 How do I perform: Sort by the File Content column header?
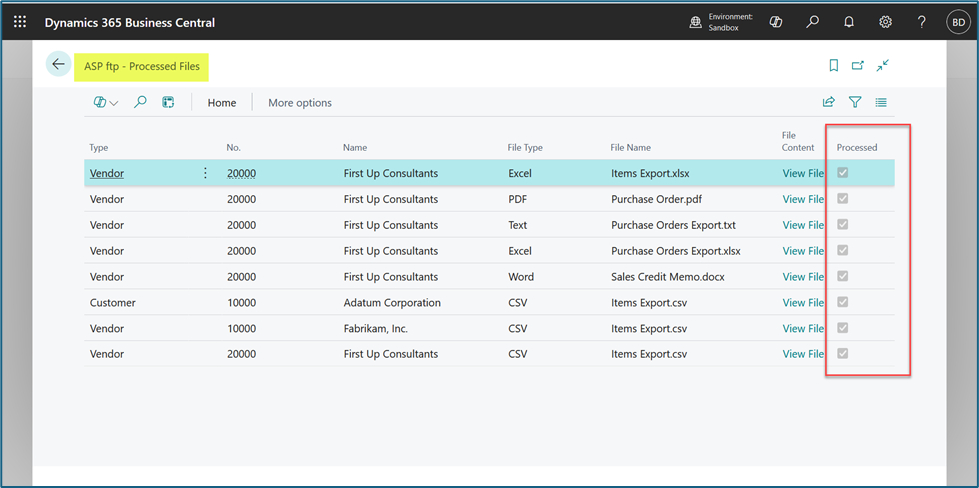click(798, 142)
